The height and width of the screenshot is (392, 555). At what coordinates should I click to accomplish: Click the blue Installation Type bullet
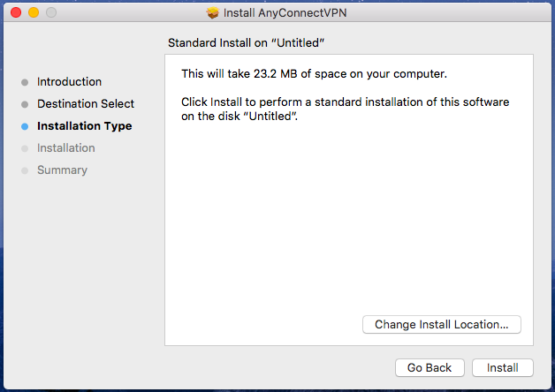[25, 126]
